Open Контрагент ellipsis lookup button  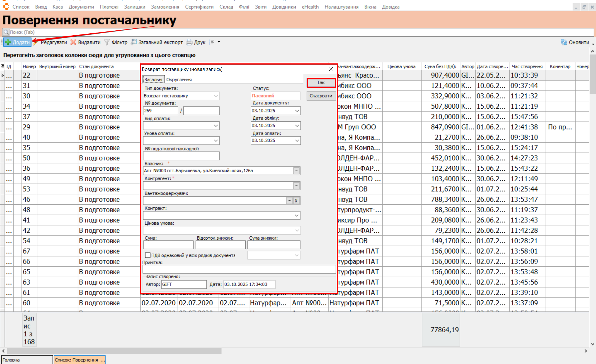point(296,186)
